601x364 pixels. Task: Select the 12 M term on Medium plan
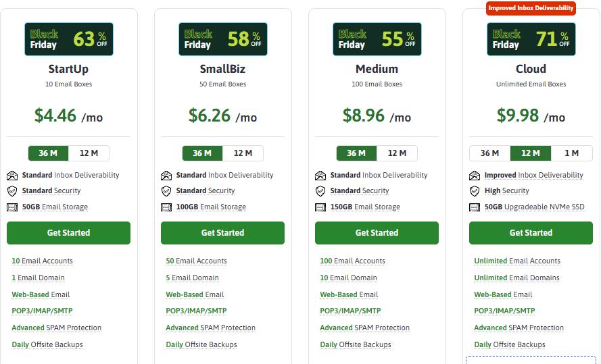(397, 153)
